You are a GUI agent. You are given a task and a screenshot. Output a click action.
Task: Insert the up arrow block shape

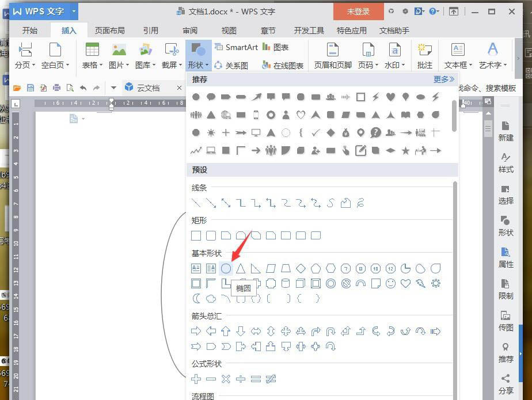(226, 331)
